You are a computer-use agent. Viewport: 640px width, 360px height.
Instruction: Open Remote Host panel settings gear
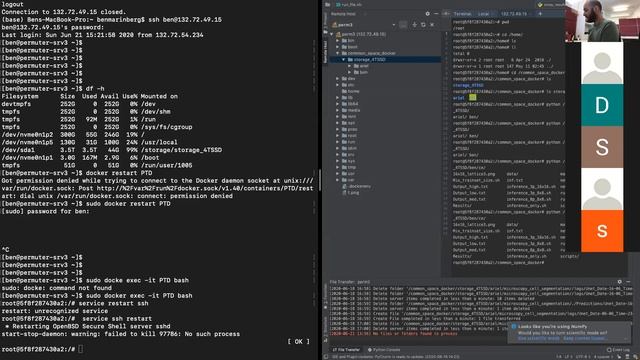pos(427,14)
